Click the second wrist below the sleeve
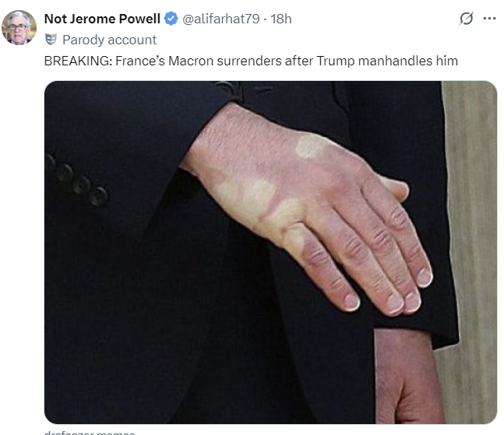Viewport: 504px width, 435px height. pos(410,377)
